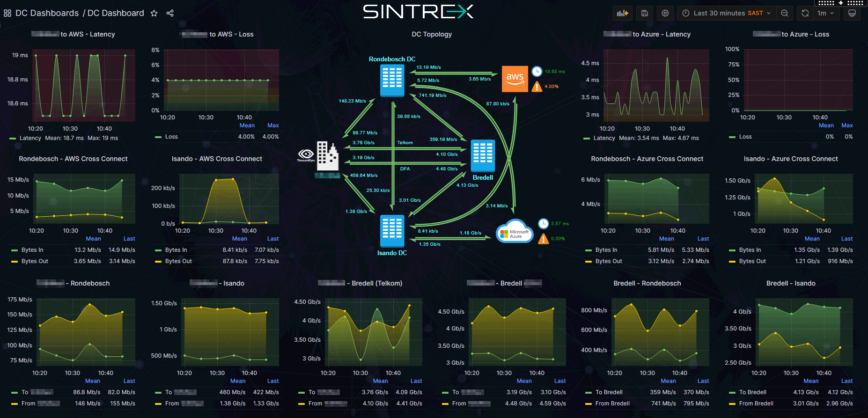
Task: Cycle the kiosk view mode icon
Action: point(852,13)
